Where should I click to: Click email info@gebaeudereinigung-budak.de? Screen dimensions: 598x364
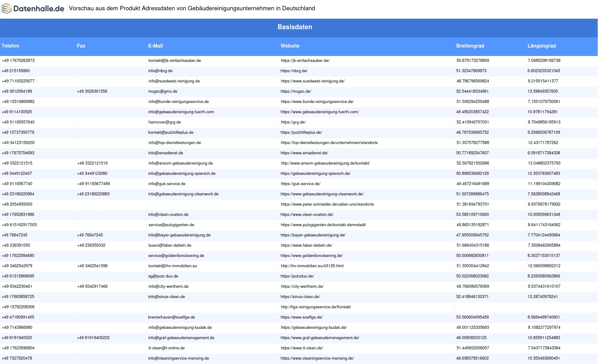point(180,328)
